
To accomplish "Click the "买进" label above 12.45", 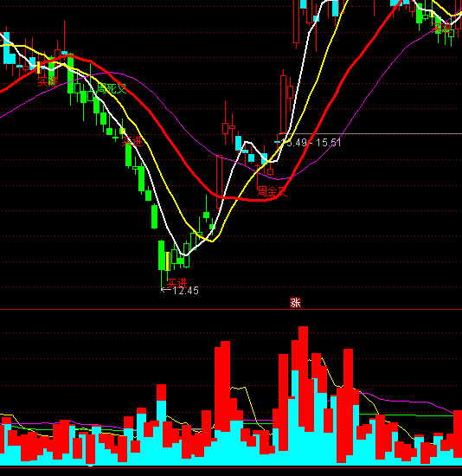I will tap(176, 283).
